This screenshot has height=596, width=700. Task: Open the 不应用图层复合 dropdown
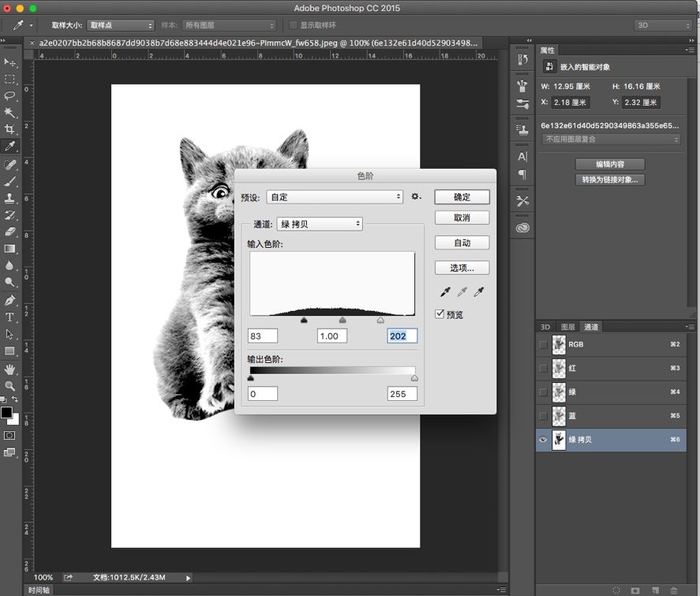[611, 139]
